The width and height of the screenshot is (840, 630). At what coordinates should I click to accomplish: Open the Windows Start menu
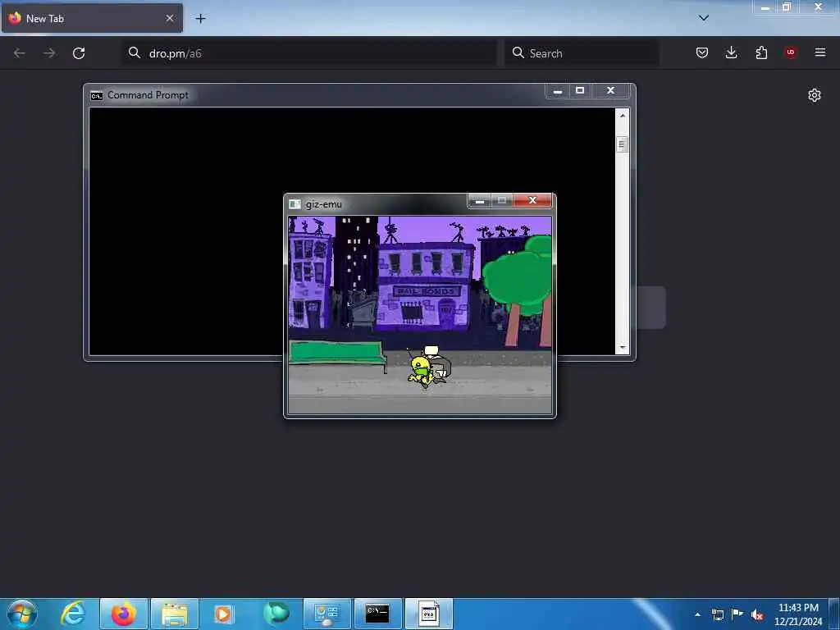[x=22, y=614]
